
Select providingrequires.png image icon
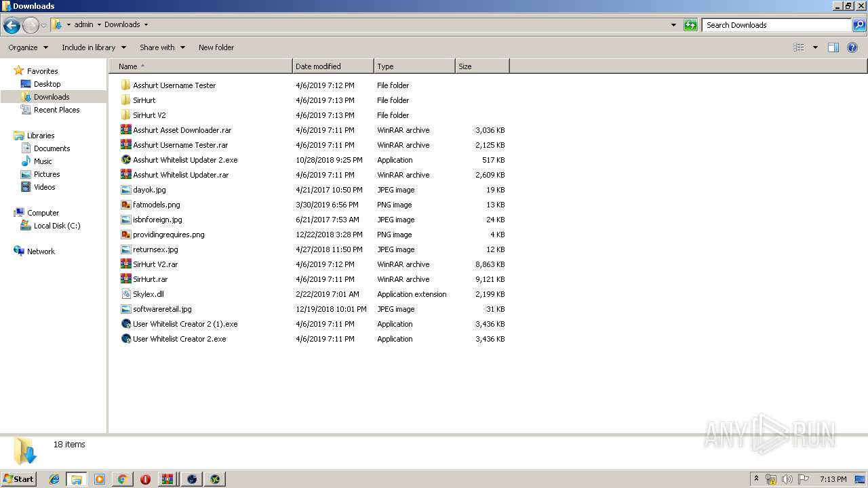[125, 235]
